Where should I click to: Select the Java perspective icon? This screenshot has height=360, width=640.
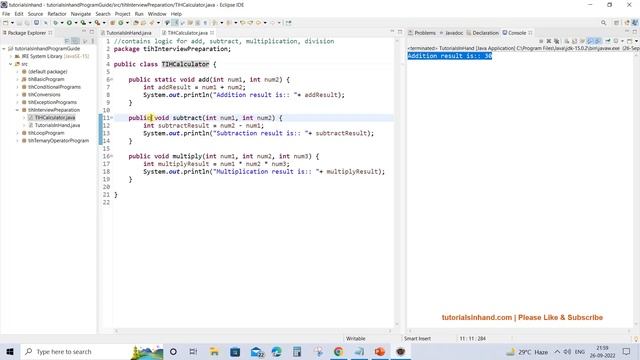tap(635, 23)
